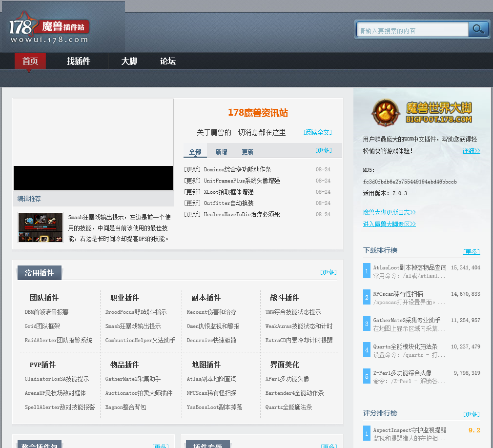Switch to the 全部 news tab
Viewport: 493px width, 448px height.
195,152
